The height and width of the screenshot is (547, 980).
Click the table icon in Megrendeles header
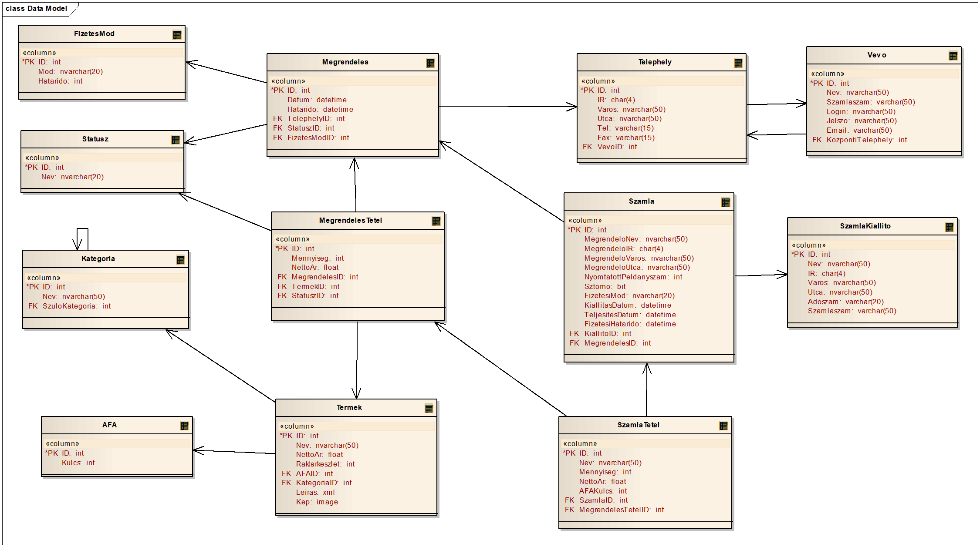tap(430, 63)
